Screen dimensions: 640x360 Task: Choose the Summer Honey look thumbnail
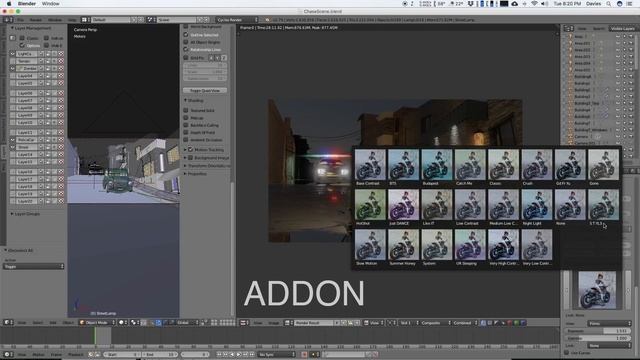pos(403,245)
